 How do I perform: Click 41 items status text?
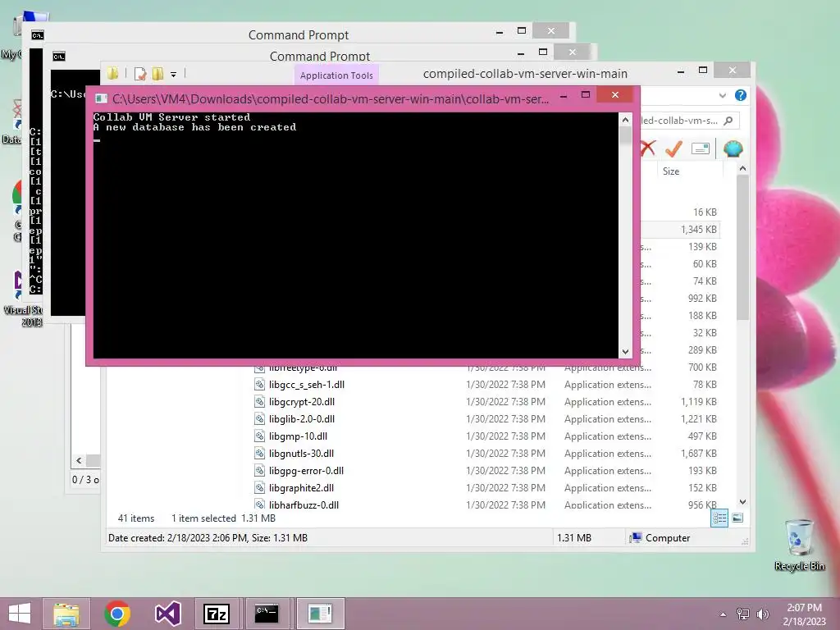click(x=136, y=518)
